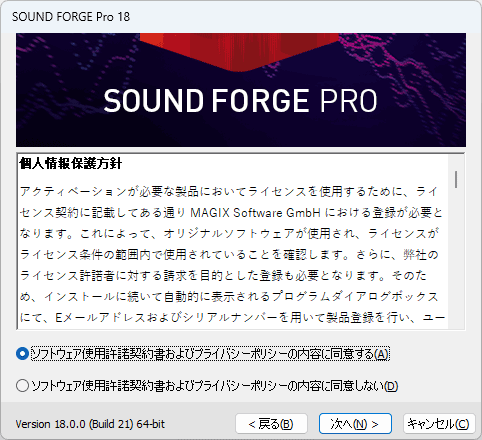Click the agree option's label text ending (A)
Image resolution: width=482 pixels, height=440 pixels.
tap(210, 354)
